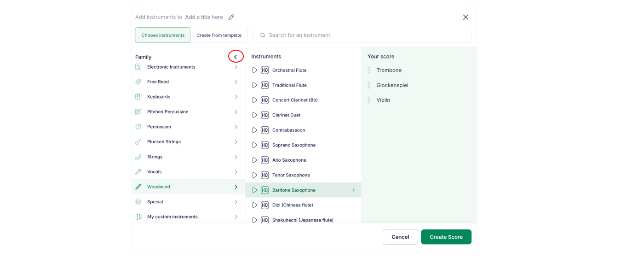Play preview of Clarinet Duet
Screen dimensions: 644x258
click(x=254, y=115)
